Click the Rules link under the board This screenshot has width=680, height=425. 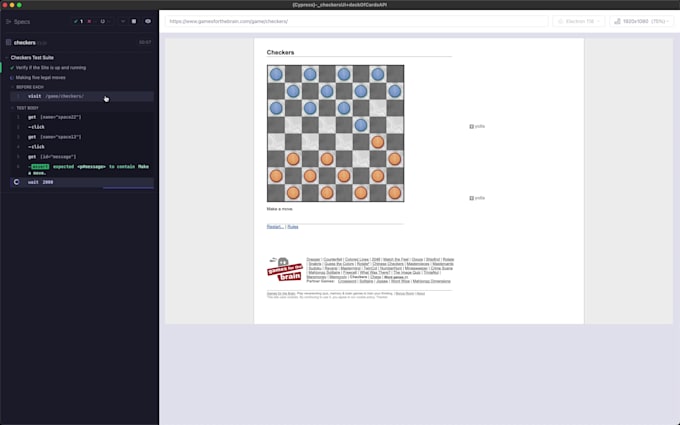coord(293,227)
